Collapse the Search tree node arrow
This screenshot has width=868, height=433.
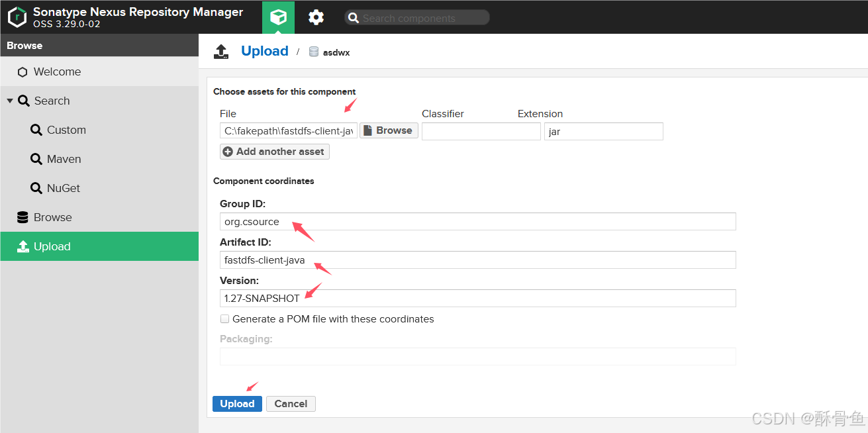(10, 101)
